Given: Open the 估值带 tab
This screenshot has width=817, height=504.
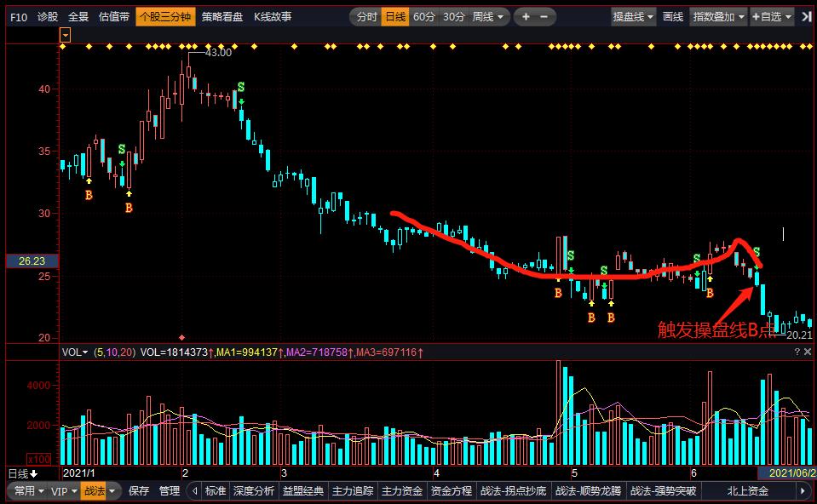Looking at the screenshot, I should [x=114, y=17].
